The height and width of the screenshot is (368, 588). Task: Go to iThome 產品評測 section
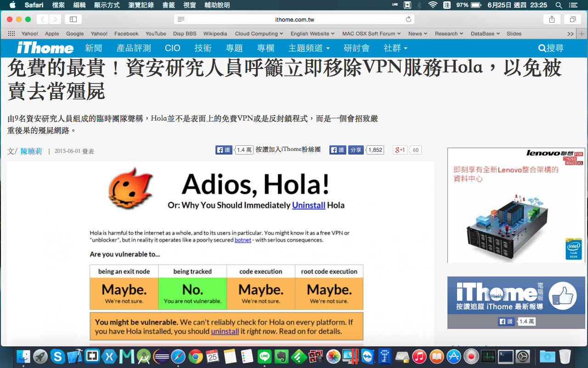tap(134, 48)
